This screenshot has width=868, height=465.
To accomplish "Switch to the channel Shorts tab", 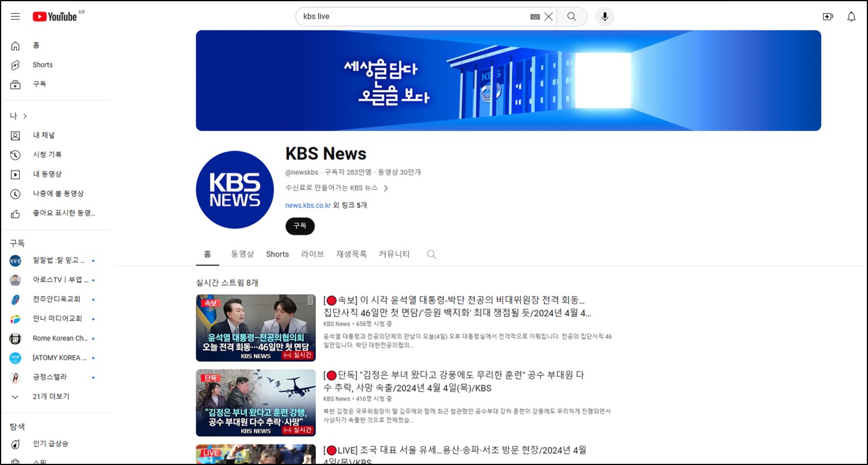I will (277, 254).
